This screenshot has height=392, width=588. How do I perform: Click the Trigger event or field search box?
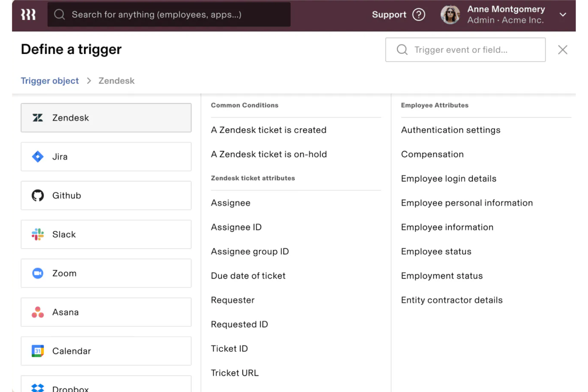(465, 50)
